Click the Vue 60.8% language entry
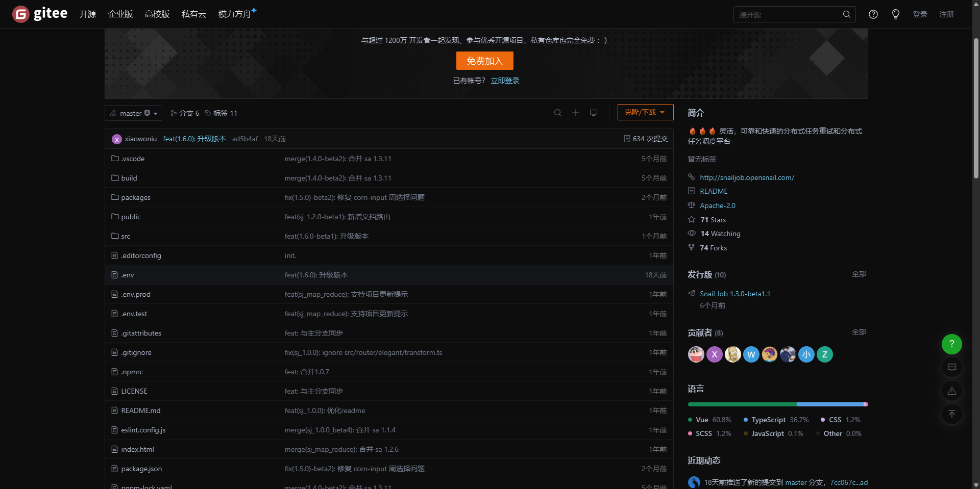Viewport: 980px width, 489px height. 710,420
